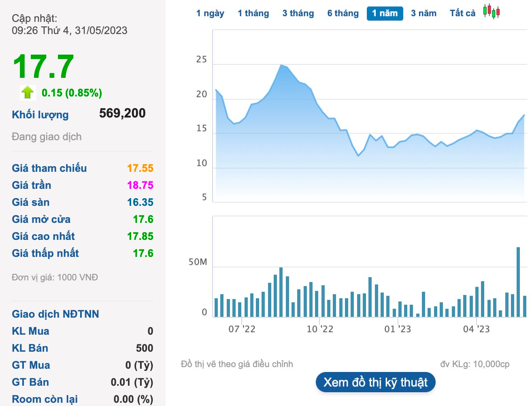532x406 pixels.
Task: Select the active 1 năm tab
Action: [385, 13]
